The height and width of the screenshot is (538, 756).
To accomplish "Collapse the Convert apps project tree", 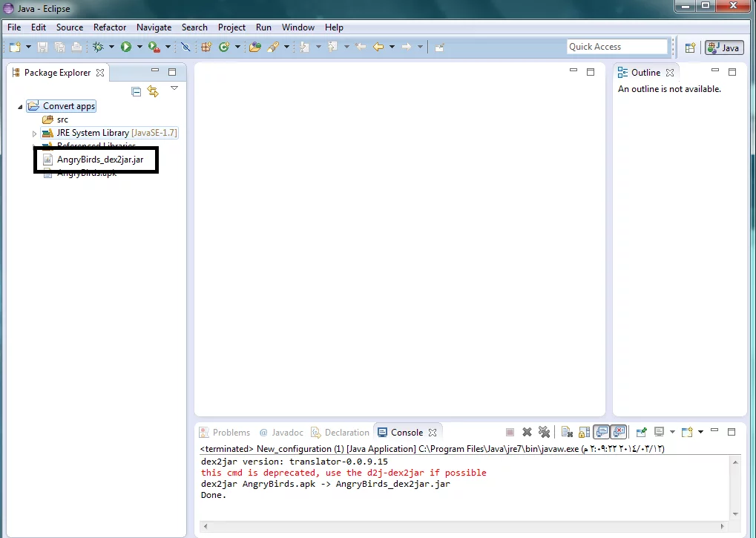I will [x=21, y=107].
